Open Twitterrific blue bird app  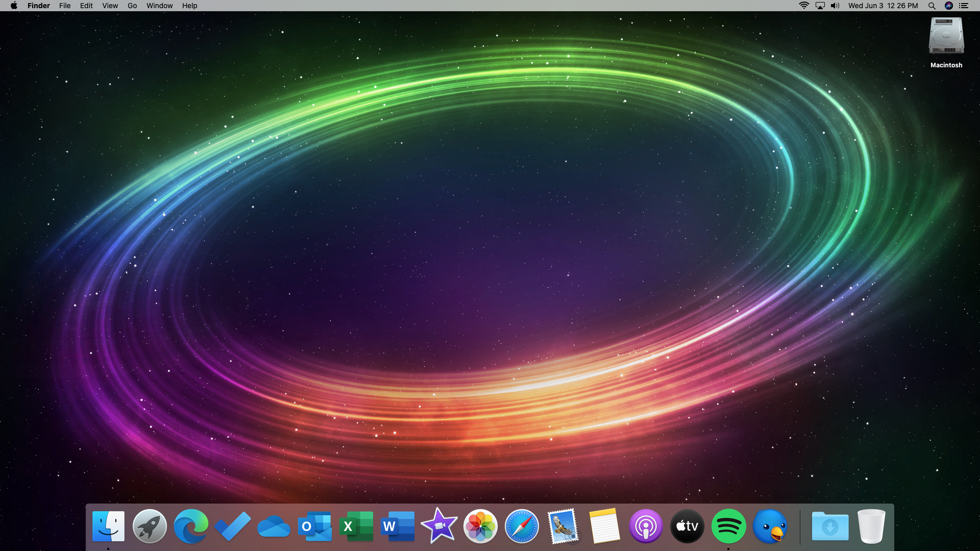[770, 526]
